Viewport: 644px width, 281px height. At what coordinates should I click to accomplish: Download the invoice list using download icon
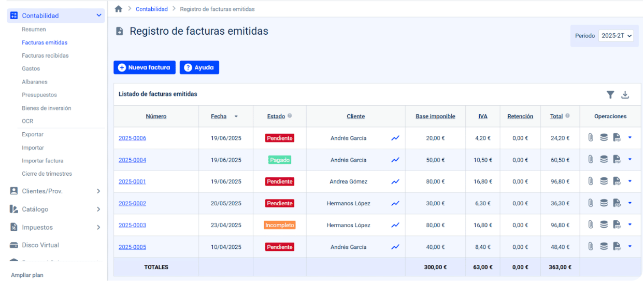(x=625, y=94)
